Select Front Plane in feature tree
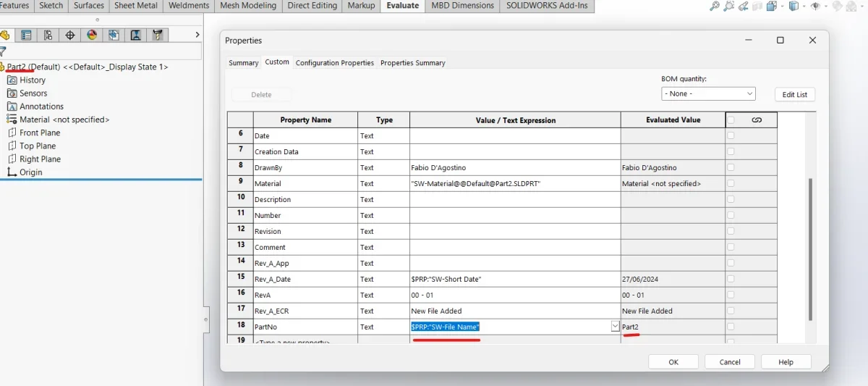The image size is (868, 386). [x=40, y=133]
